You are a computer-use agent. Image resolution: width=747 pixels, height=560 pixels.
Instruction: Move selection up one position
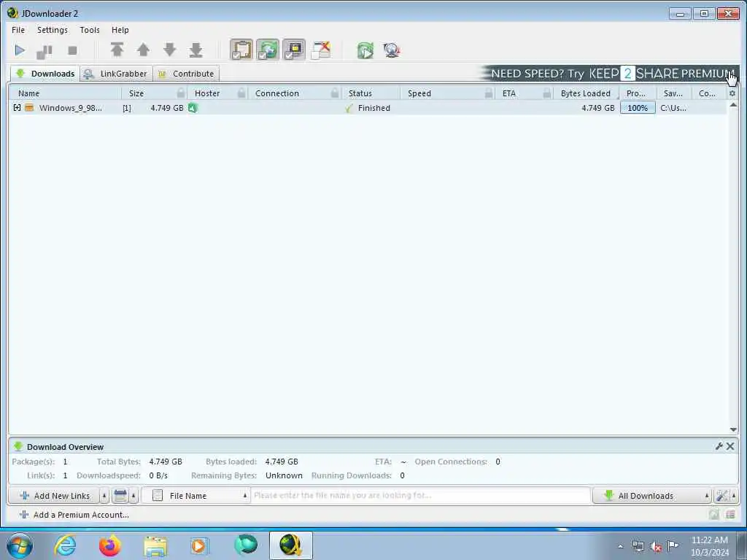pyautogui.click(x=143, y=50)
